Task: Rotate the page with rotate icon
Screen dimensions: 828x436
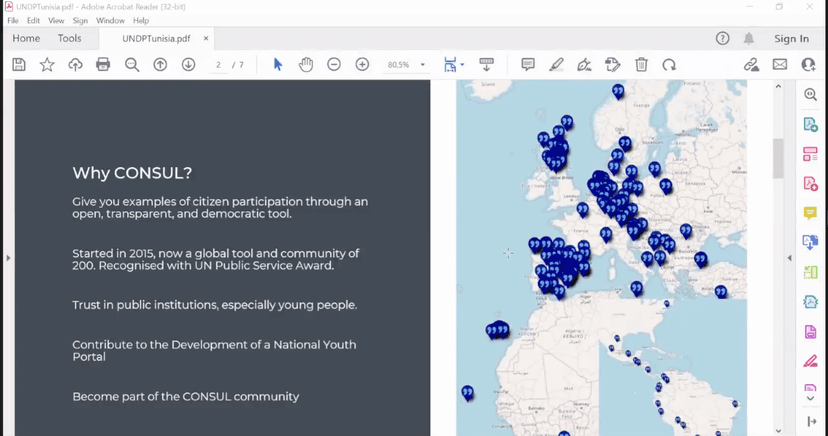Action: 669,65
